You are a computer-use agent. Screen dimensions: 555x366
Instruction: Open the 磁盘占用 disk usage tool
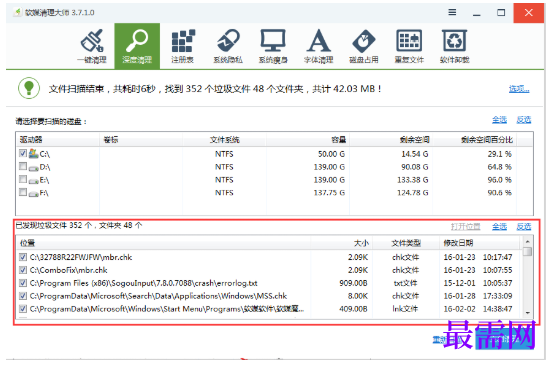[x=364, y=46]
